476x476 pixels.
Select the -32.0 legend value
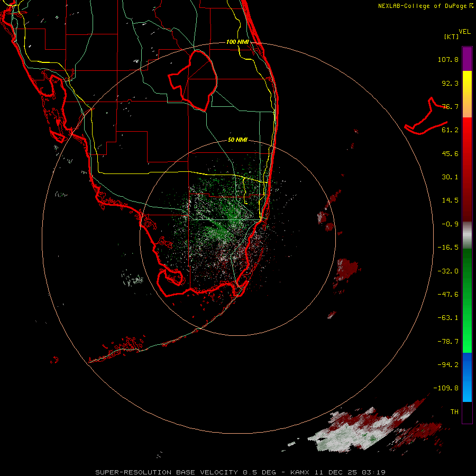[448, 271]
